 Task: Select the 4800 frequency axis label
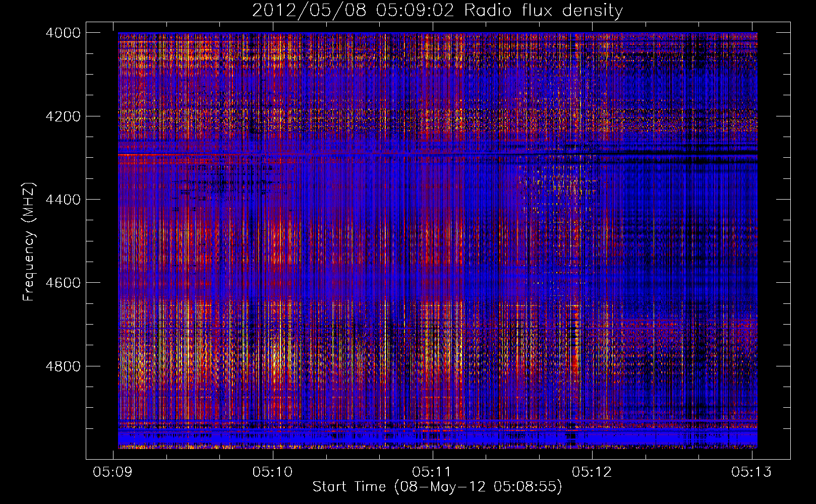63,366
